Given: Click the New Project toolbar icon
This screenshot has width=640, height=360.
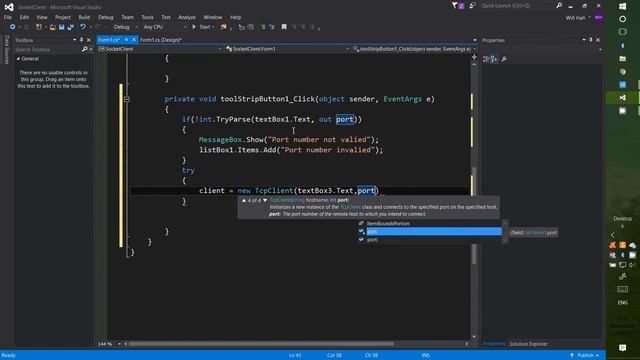Looking at the screenshot, I should coord(38,27).
